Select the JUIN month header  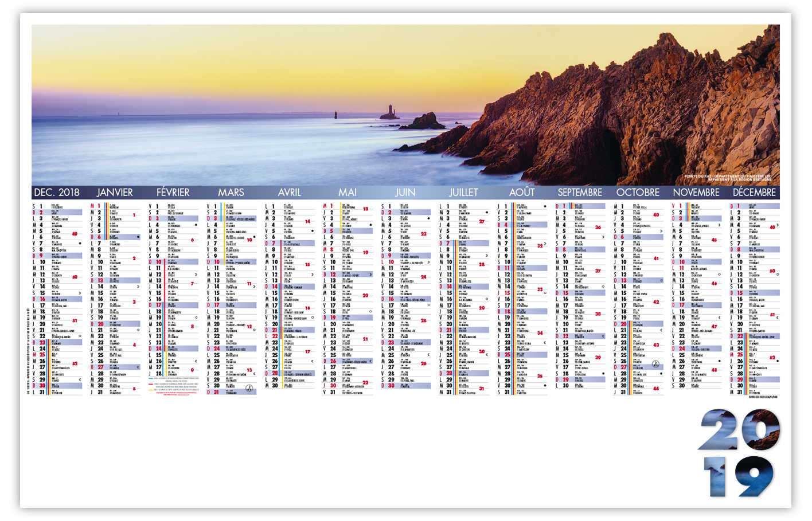pyautogui.click(x=405, y=193)
